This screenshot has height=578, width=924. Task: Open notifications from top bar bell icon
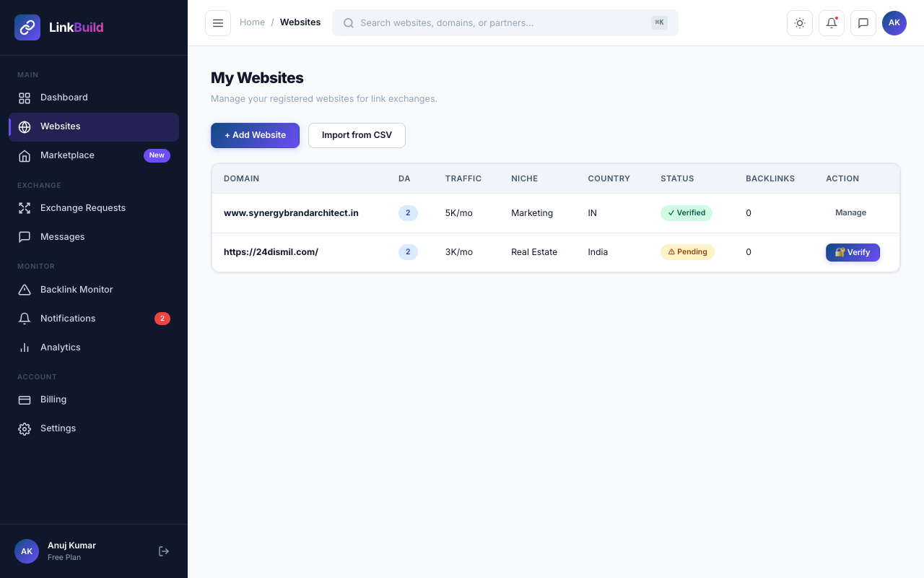click(x=832, y=23)
